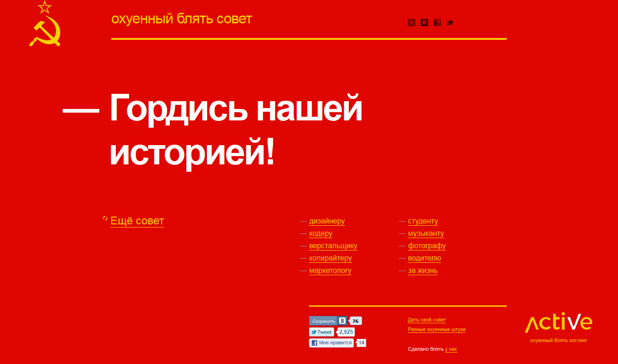
Task: Follow the 'у нас' footer link
Action: 451,349
